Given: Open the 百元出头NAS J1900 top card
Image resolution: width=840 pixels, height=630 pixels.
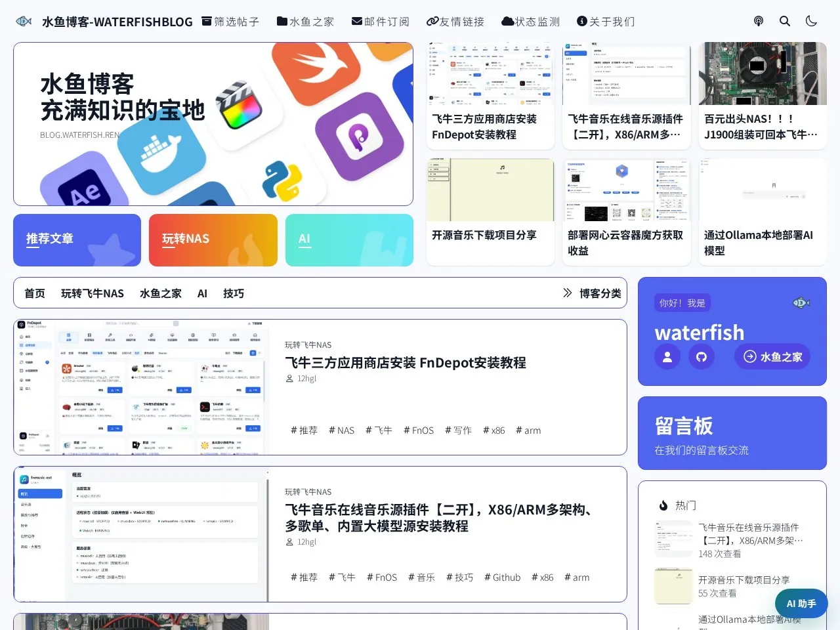Looking at the screenshot, I should click(763, 96).
